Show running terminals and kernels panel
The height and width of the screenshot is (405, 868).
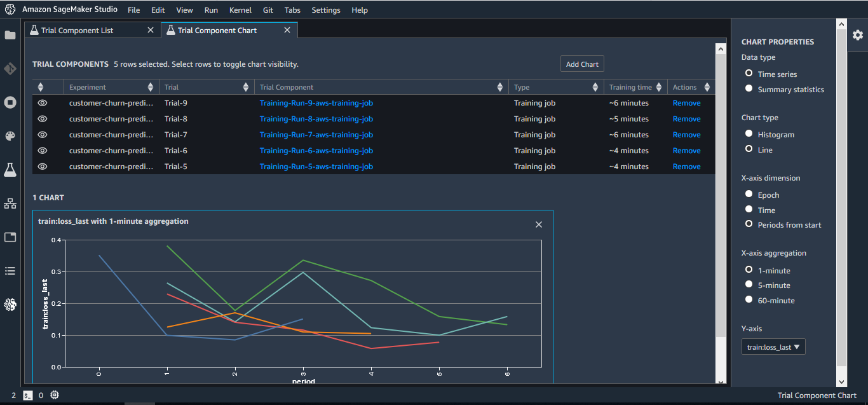(x=10, y=102)
